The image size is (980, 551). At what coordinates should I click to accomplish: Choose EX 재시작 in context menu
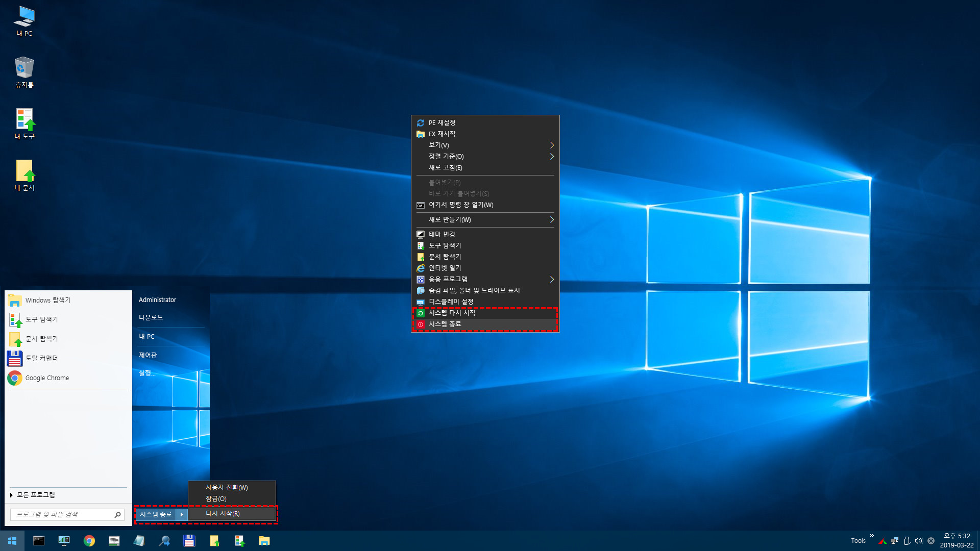pos(485,134)
